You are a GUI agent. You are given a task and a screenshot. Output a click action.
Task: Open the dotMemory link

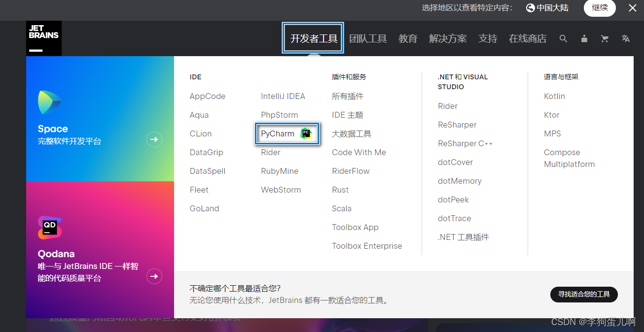460,181
